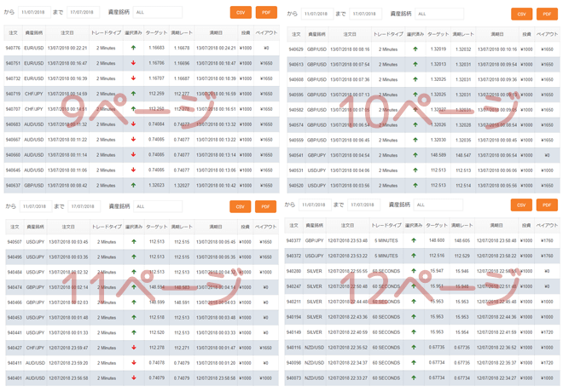Screen dimensions: 563x392
Task: Sort by 注文日 header in order 940776 table
Action: pyautogui.click(x=67, y=33)
